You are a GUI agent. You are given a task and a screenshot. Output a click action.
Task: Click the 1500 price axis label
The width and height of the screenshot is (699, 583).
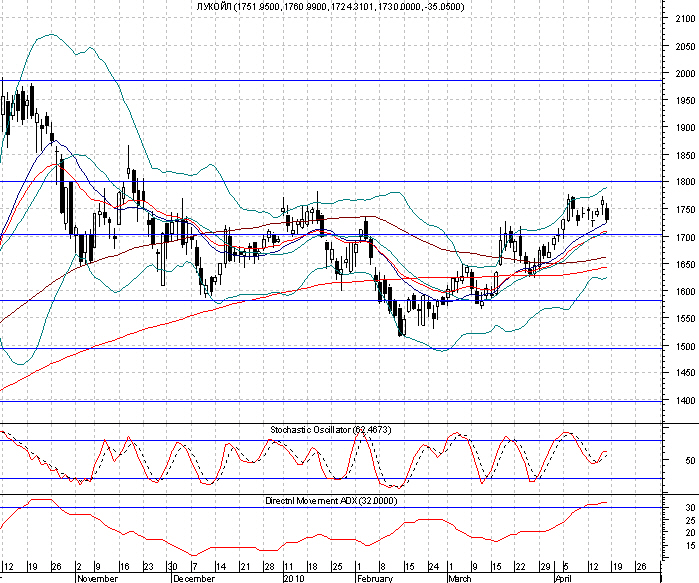click(x=685, y=346)
